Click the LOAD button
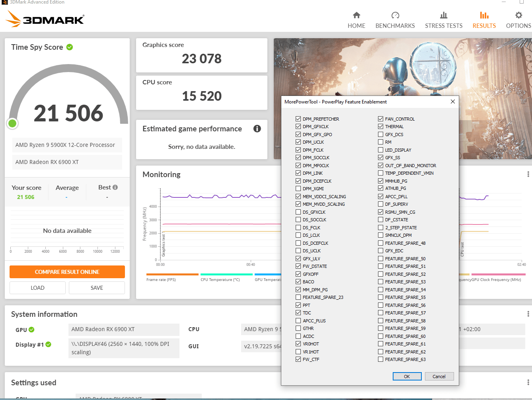The width and height of the screenshot is (532, 400). (37, 288)
